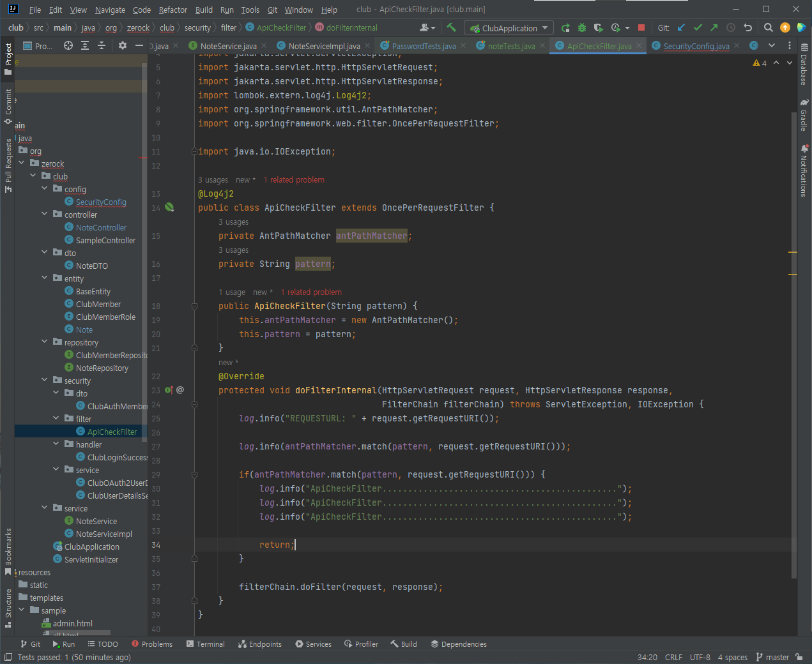Click the user account icon in toolbar
This screenshot has width=812, height=664.
(427, 27)
